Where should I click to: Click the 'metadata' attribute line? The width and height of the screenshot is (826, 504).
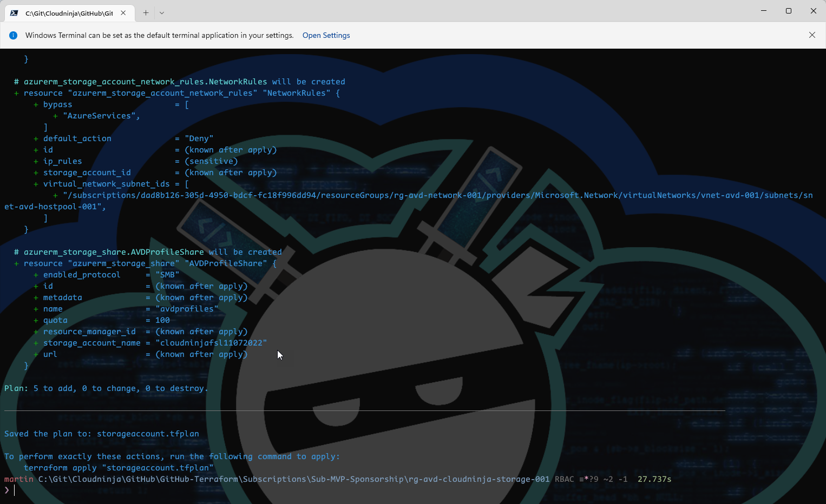[x=140, y=297]
